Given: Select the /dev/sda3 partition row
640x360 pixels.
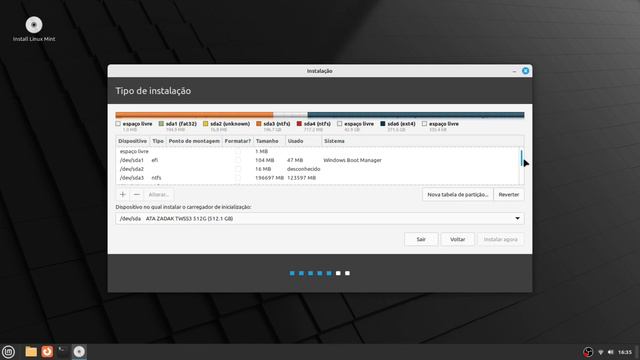Looking at the screenshot, I should pyautogui.click(x=317, y=178).
